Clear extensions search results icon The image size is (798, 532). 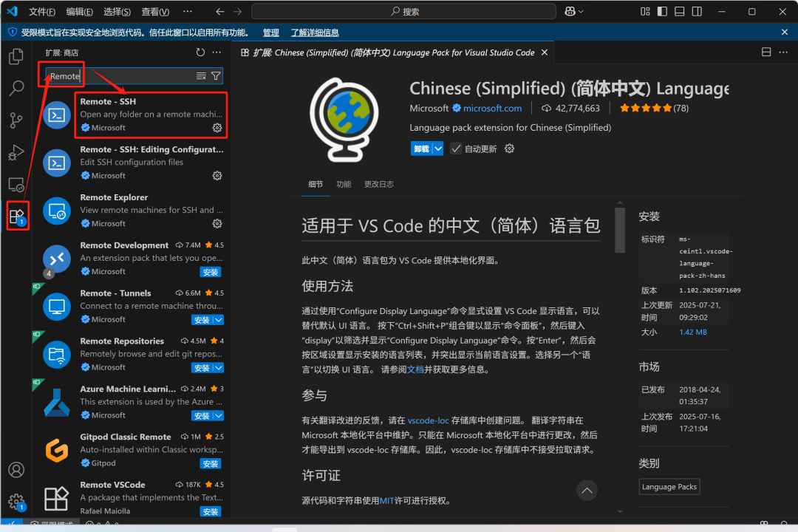point(201,76)
